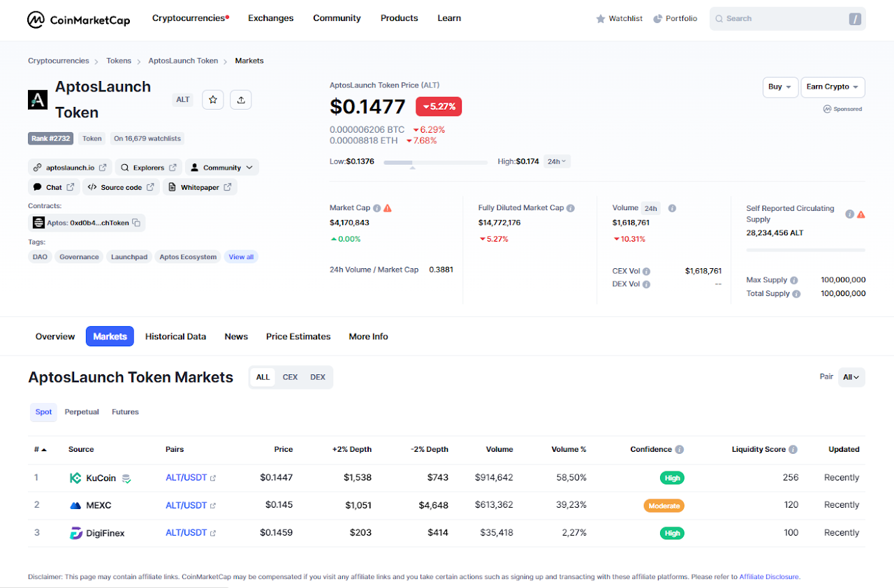The width and height of the screenshot is (894, 588).
Task: Open the Affiliate Disclosure link
Action: (769, 577)
